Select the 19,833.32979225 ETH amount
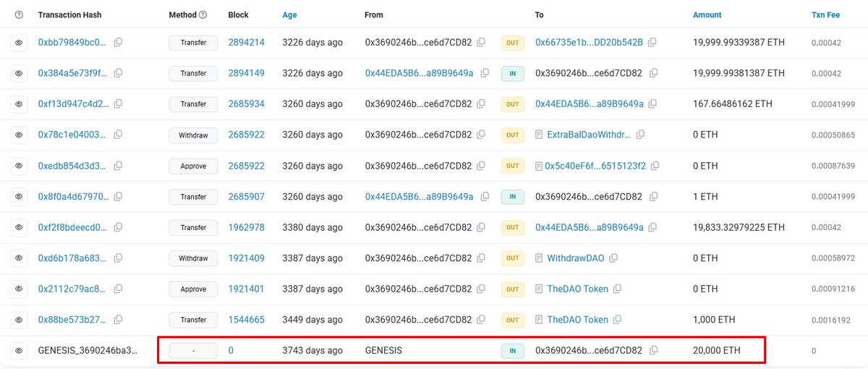The width and height of the screenshot is (868, 369). [x=739, y=227]
